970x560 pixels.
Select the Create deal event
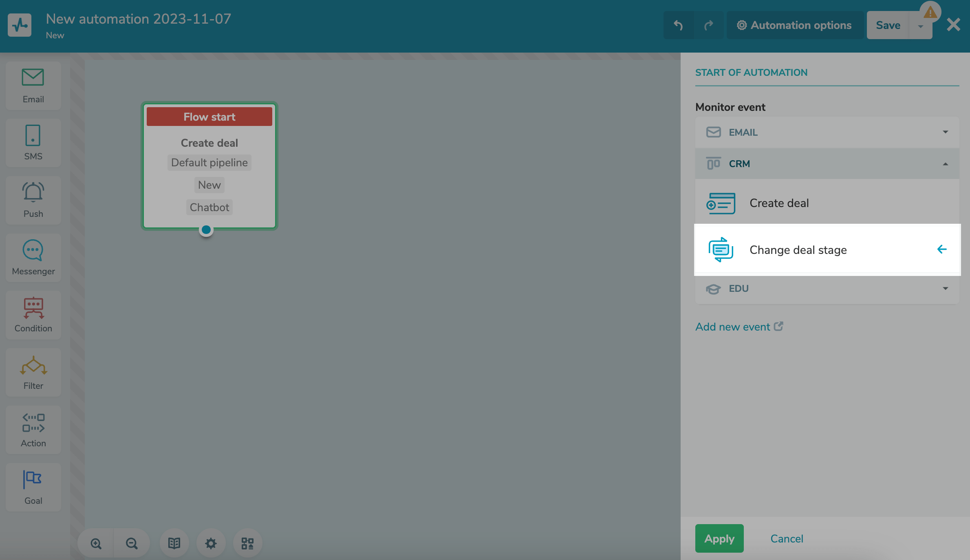tap(779, 203)
